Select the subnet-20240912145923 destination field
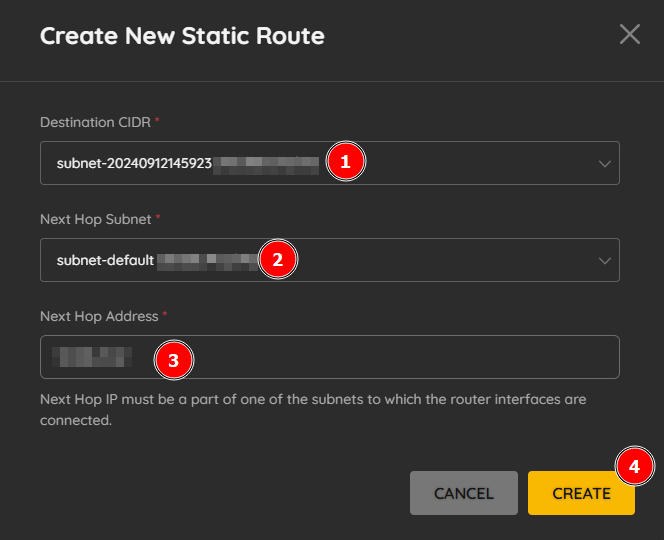This screenshot has width=664, height=540. point(330,163)
